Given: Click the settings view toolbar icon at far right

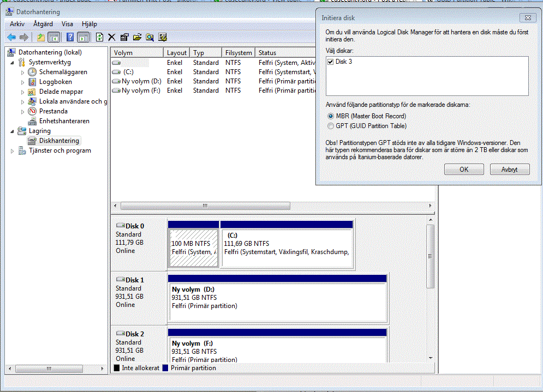Looking at the screenshot, I should 163,37.
